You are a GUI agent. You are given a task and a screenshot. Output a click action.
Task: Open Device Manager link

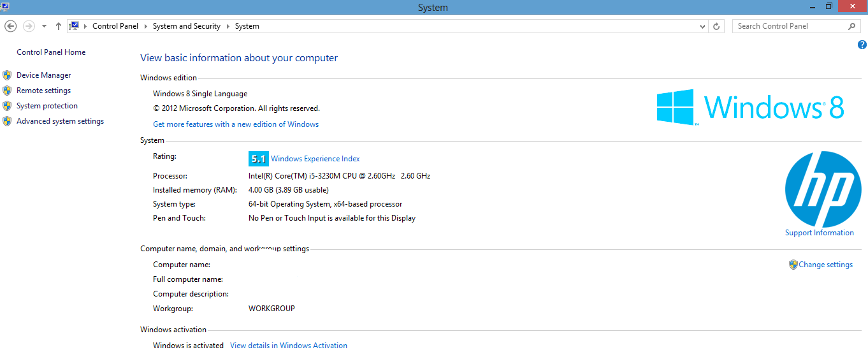click(x=43, y=75)
